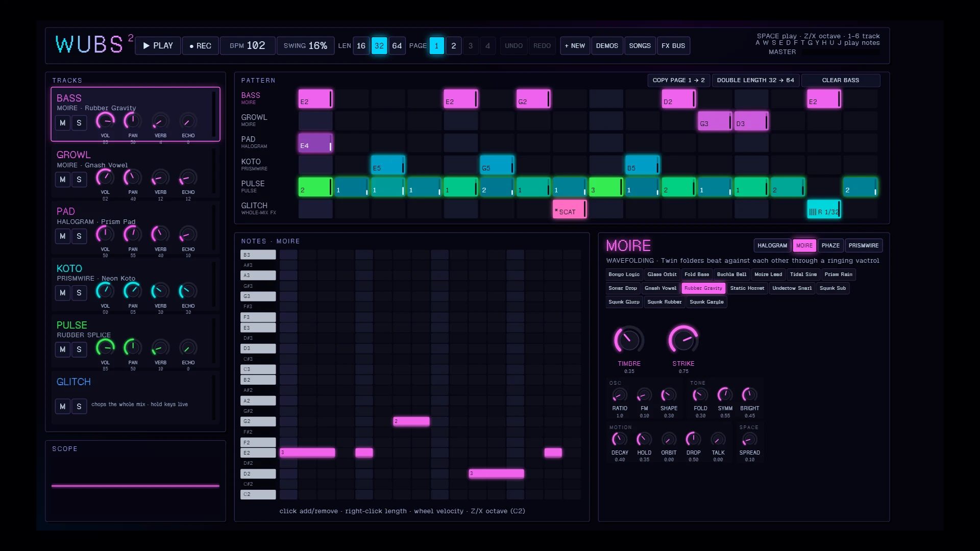The image size is (980, 551).
Task: Adjust the ORBIT motion knob
Action: point(669,440)
